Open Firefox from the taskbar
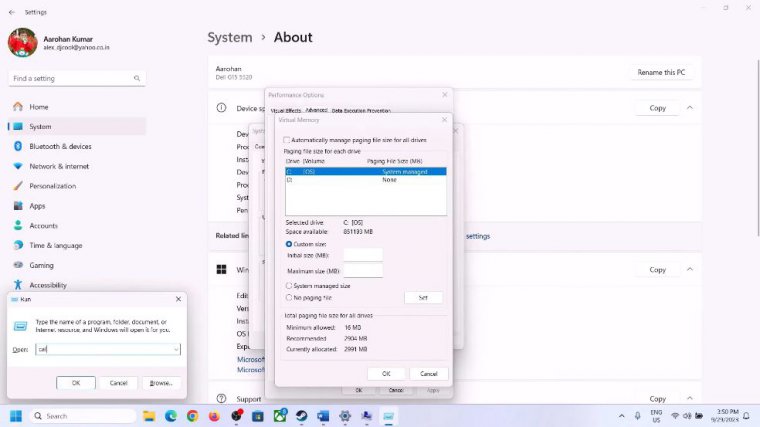The height and width of the screenshot is (427, 760). click(214, 416)
